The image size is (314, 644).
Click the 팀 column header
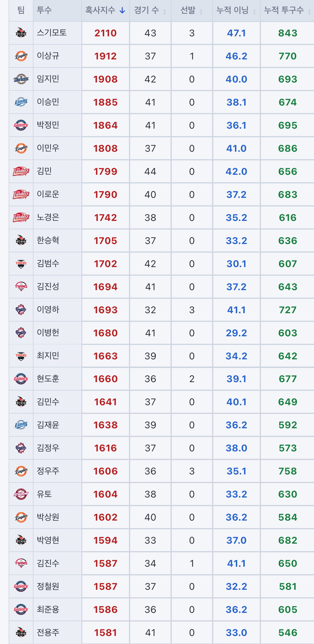[21, 11]
